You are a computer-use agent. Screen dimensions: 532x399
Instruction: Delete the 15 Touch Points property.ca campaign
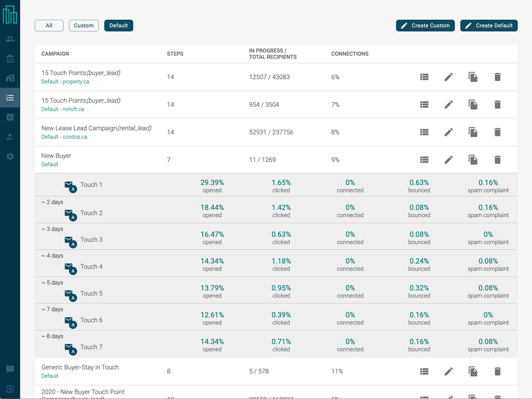coord(497,77)
